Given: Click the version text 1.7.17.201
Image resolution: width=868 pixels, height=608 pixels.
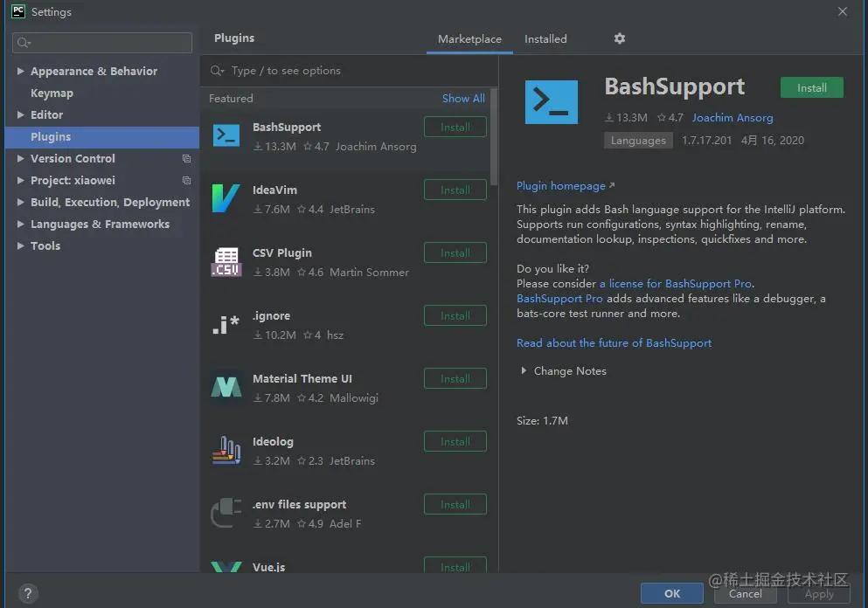Looking at the screenshot, I should pos(706,141).
